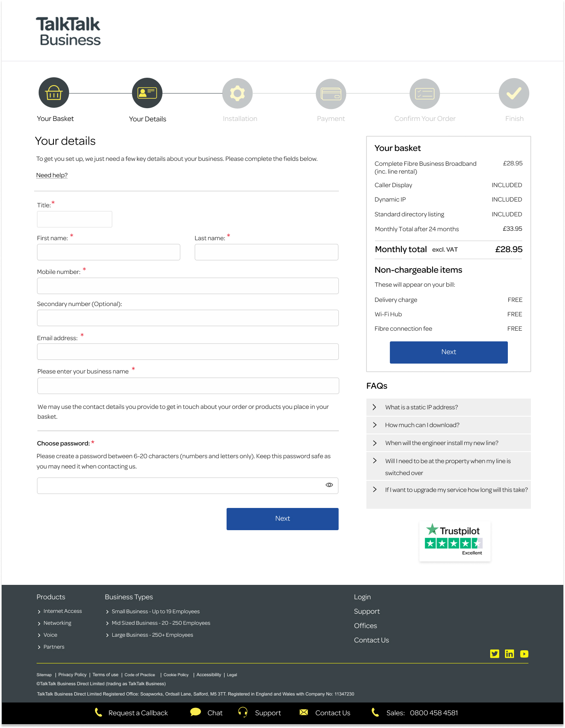Click into the Email address field
This screenshot has height=728, width=565.
(x=188, y=352)
